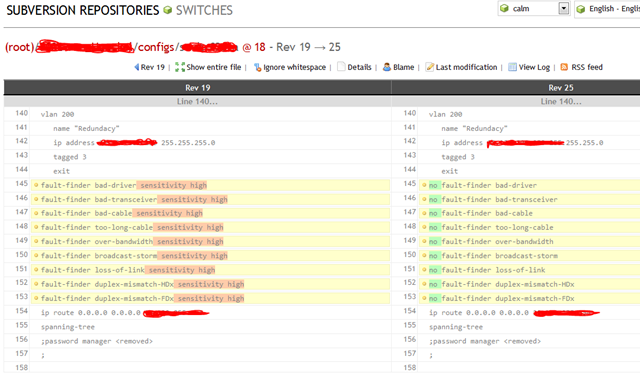This screenshot has width=640, height=379.
Task: Click the Show entire file expand icon
Action: click(x=180, y=67)
